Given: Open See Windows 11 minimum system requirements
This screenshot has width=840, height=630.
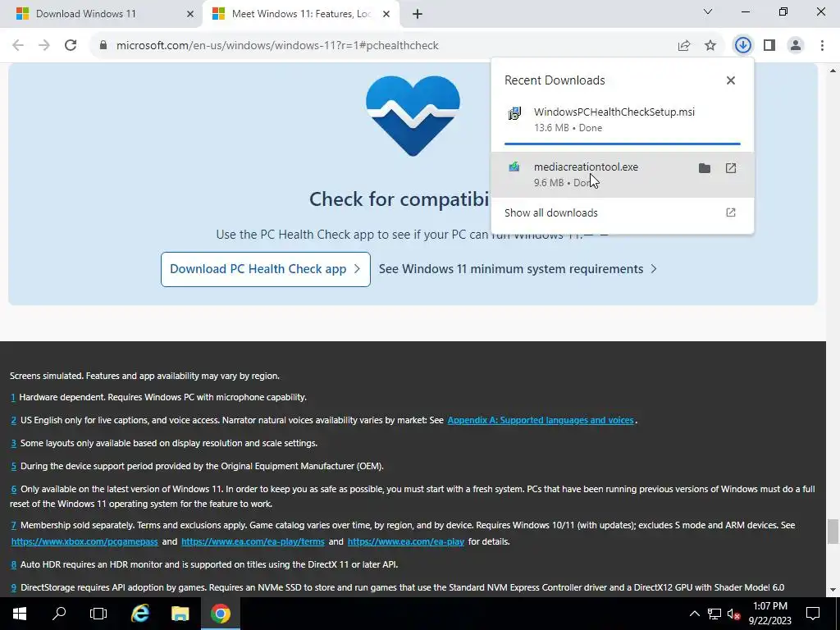Looking at the screenshot, I should tap(518, 269).
